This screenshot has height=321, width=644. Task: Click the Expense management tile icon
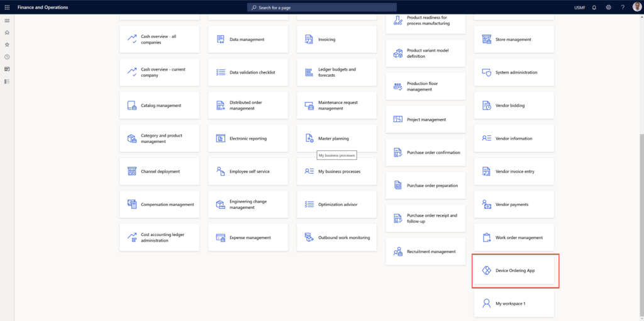pos(221,237)
